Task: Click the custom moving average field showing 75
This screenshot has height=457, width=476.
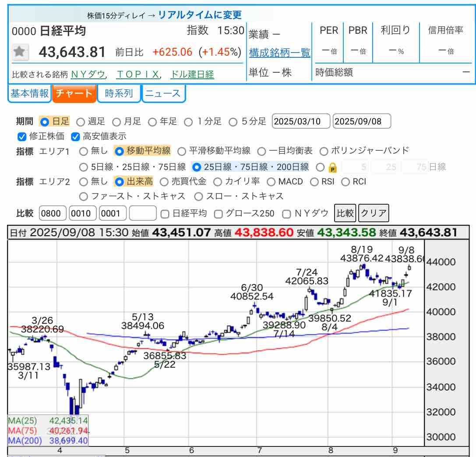Action: click(415, 167)
